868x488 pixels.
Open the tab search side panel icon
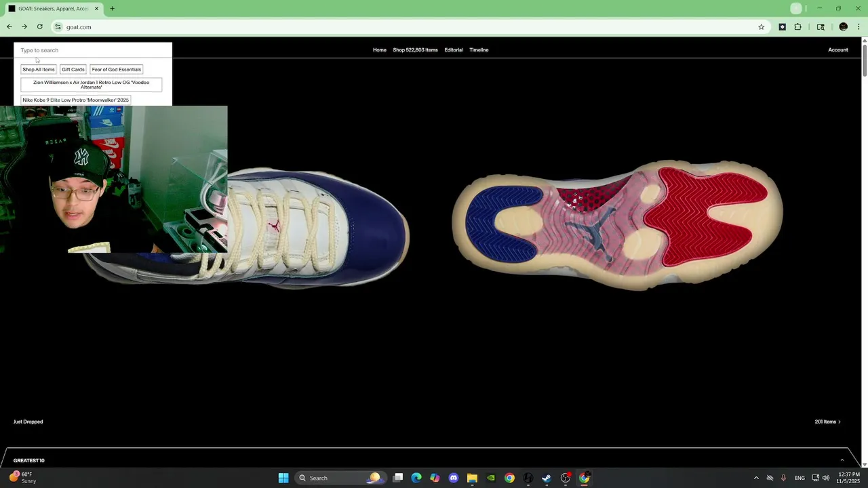point(821,27)
